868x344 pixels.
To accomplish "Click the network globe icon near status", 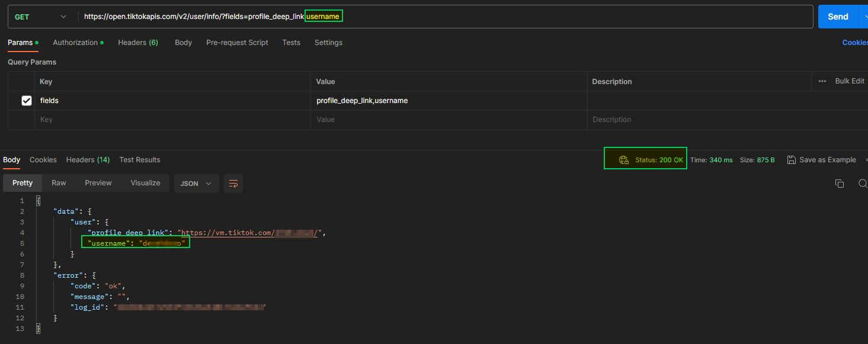I will tap(623, 160).
